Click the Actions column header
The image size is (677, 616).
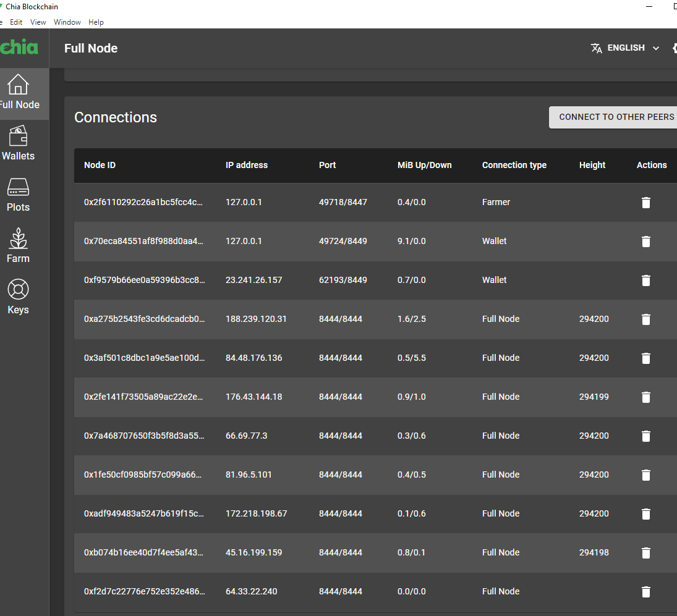(x=652, y=165)
